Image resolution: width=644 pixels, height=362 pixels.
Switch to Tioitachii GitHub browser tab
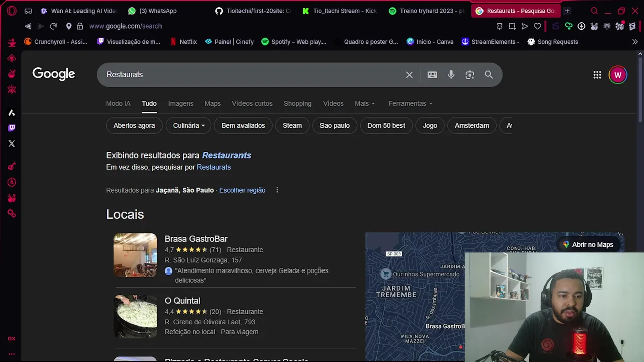253,11
